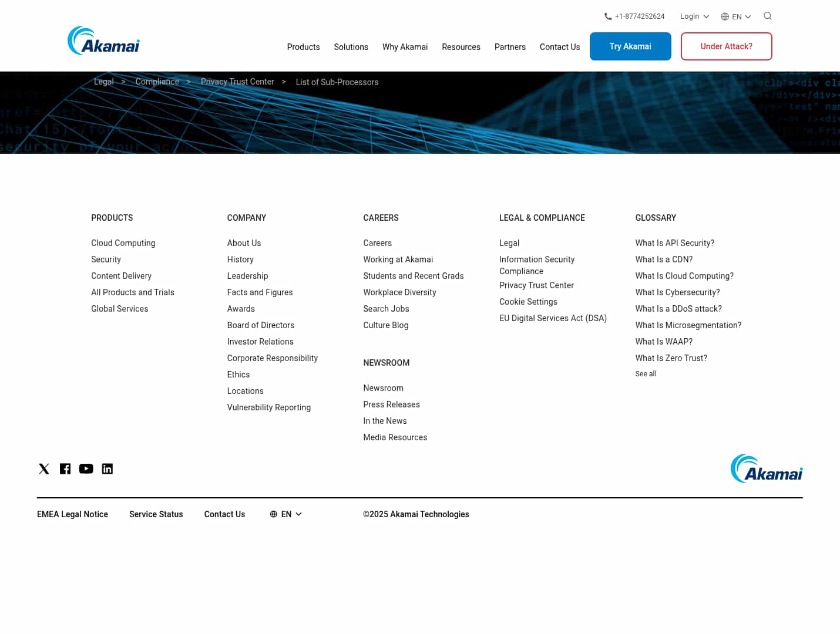This screenshot has height=634, width=840.
Task: Click the globe language icon in header
Action: 725,16
